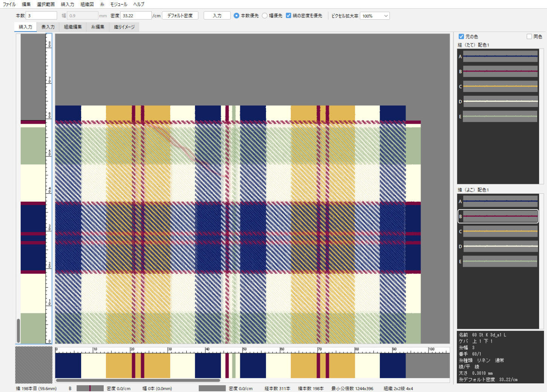Open the ファイル menu
This screenshot has width=547, height=392.
tap(9, 4)
